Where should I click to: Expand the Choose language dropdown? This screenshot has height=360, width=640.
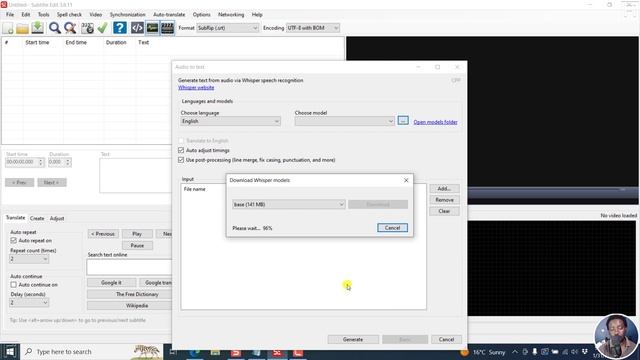[230, 121]
